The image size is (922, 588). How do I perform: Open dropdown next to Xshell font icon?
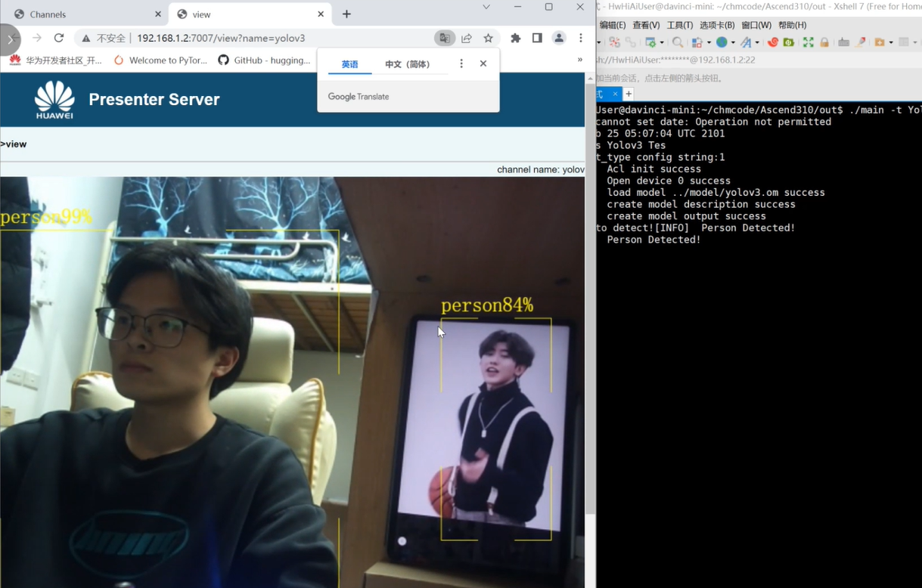coord(757,42)
